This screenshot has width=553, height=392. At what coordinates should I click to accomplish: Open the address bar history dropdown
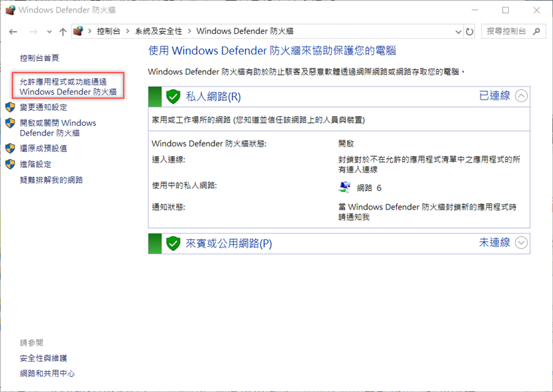(458, 32)
